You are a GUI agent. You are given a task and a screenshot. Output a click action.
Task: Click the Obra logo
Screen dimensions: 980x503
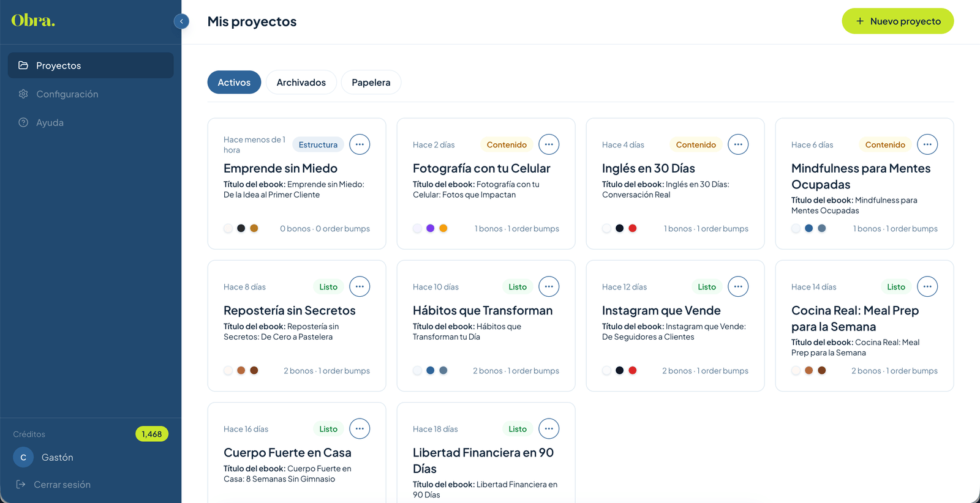[33, 20]
